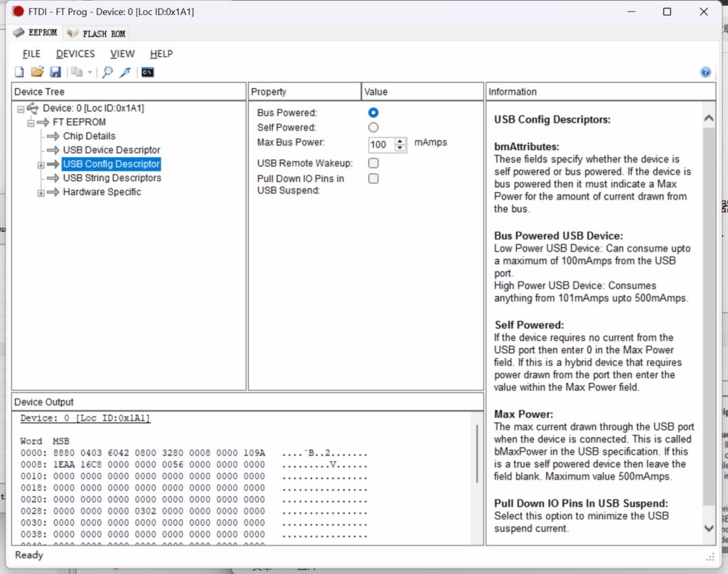Screen dimensions: 728x574
Task: Expand the USB Config Descriptor node
Action: click(41, 165)
